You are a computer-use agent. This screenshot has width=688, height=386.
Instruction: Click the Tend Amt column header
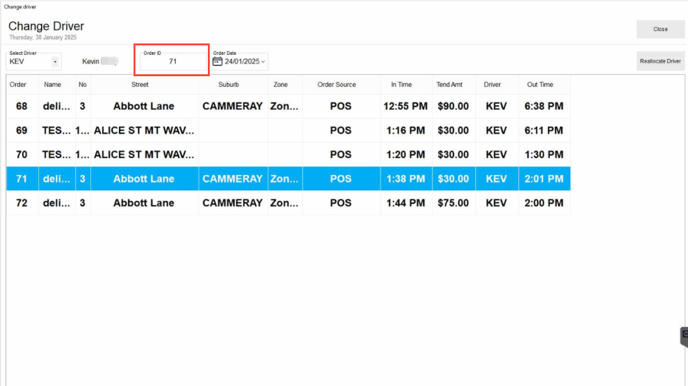pos(449,85)
